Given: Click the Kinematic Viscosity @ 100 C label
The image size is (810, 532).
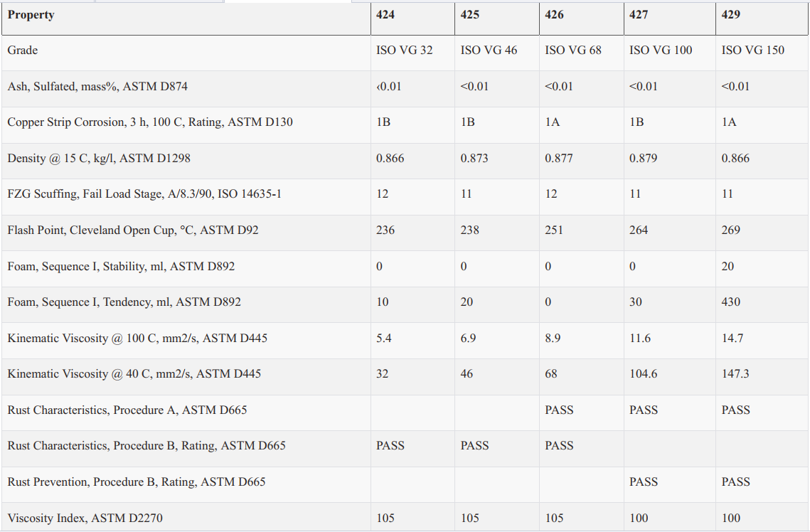Looking at the screenshot, I should pos(137,339).
